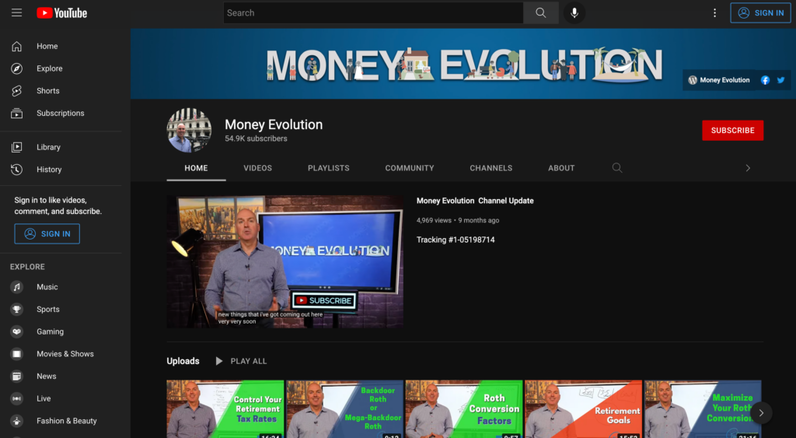
Task: Open Retirement Goals video thumbnail
Action: tap(583, 409)
